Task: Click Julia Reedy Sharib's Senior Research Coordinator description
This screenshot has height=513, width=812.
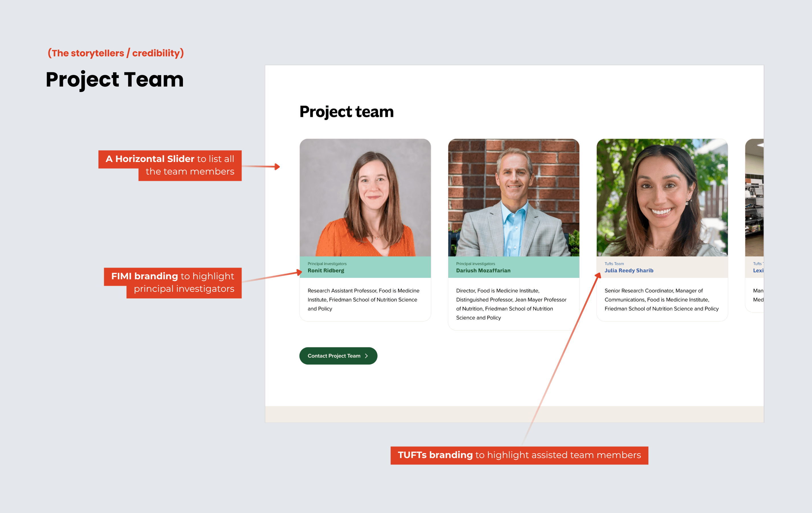Action: point(661,300)
